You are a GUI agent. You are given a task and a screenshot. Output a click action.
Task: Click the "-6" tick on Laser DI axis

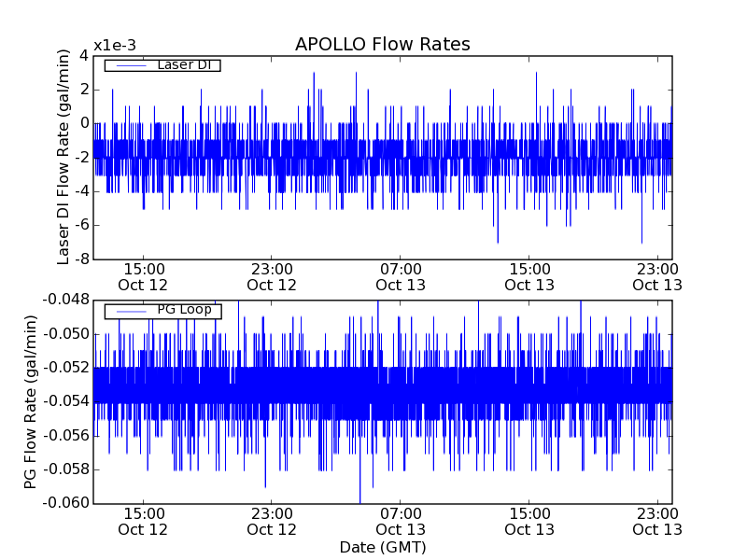[82, 225]
